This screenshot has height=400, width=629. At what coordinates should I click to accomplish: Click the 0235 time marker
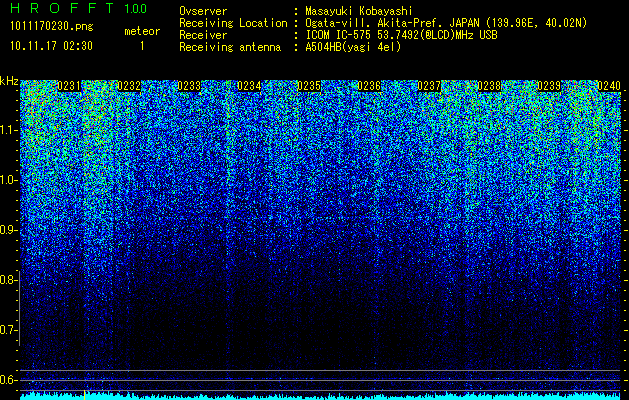coord(309,86)
